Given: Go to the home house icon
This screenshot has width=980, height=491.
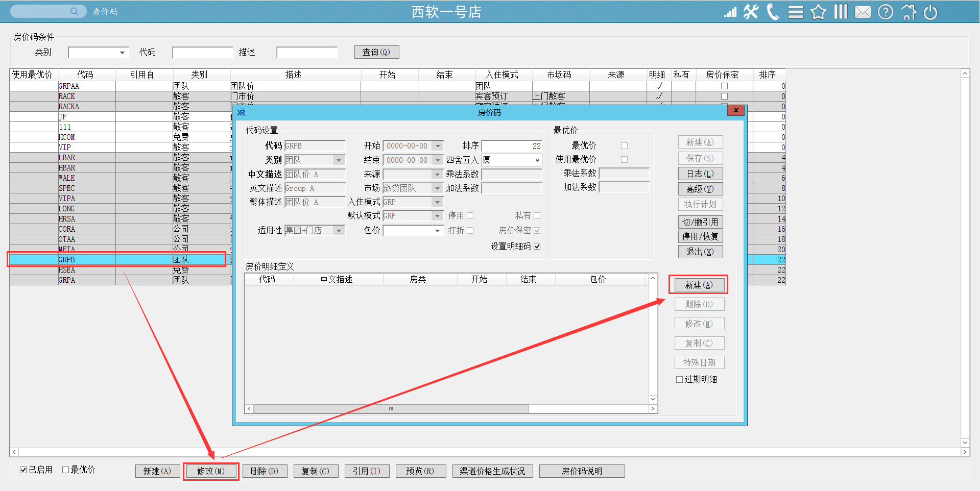Looking at the screenshot, I should pyautogui.click(x=909, y=12).
